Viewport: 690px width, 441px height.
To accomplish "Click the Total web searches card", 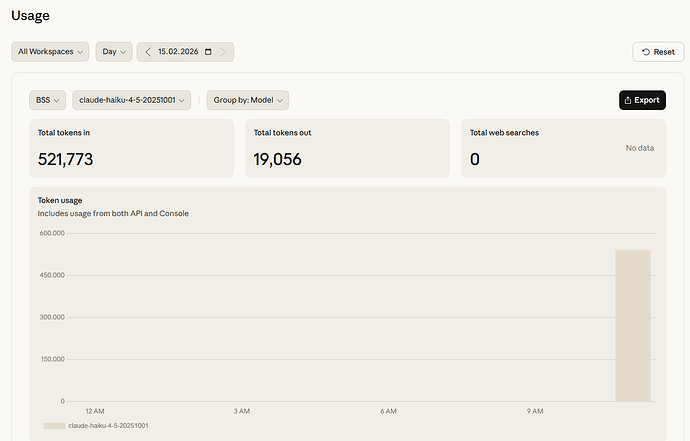I will coord(562,148).
